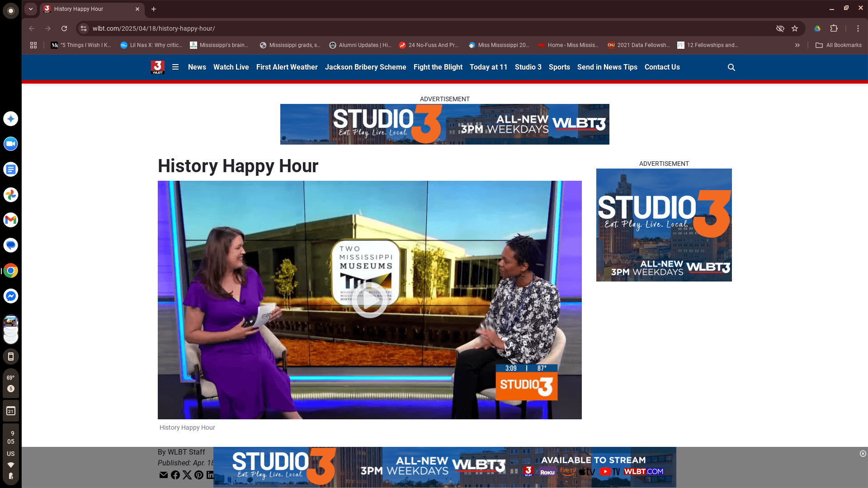Open the apps grid in bookmarks bar
This screenshot has width=868, height=488.
[33, 45]
